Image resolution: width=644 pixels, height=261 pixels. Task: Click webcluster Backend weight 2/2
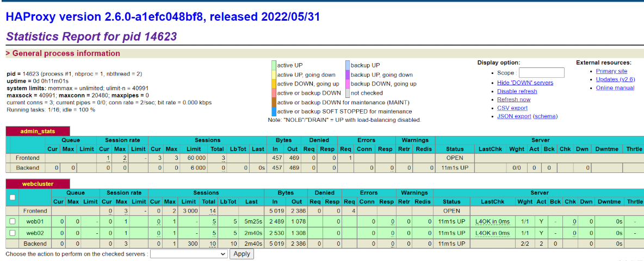point(524,244)
